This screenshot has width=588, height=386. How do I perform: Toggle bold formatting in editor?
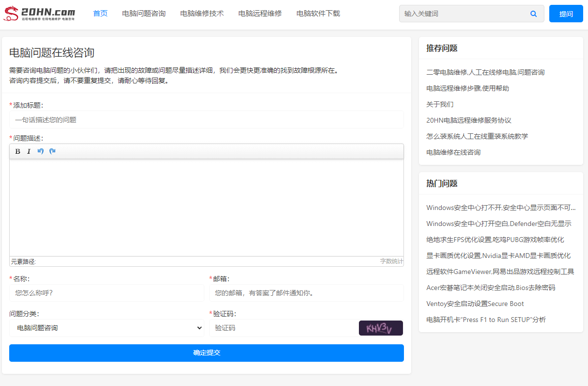[x=18, y=151]
